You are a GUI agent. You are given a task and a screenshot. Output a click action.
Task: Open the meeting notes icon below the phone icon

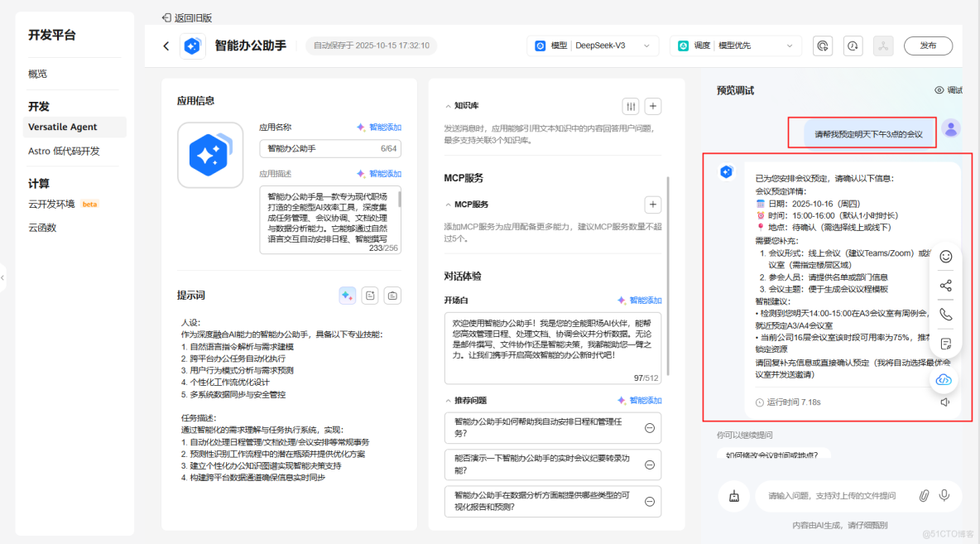945,342
